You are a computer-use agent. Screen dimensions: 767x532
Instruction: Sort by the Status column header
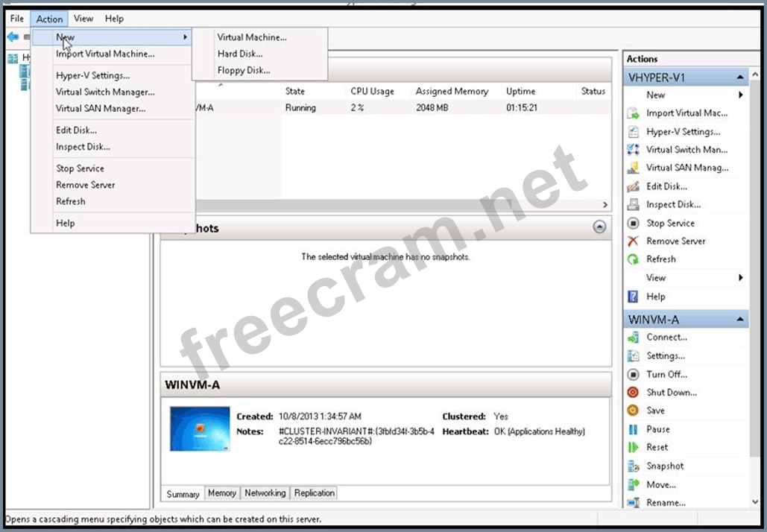(593, 92)
